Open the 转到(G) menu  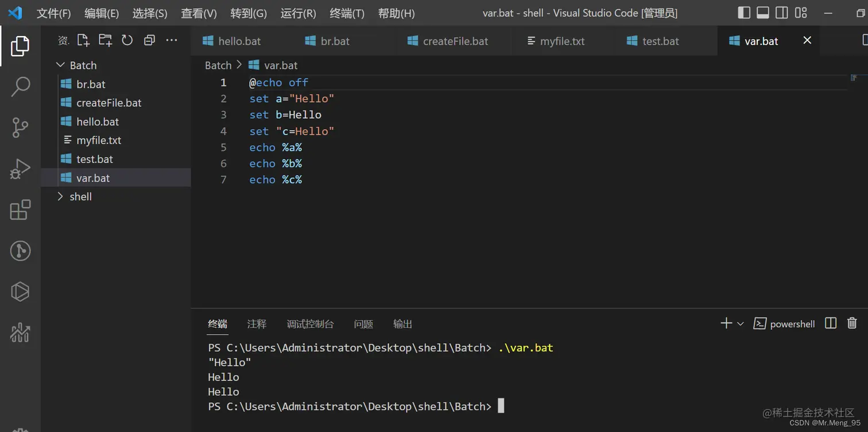click(x=249, y=13)
